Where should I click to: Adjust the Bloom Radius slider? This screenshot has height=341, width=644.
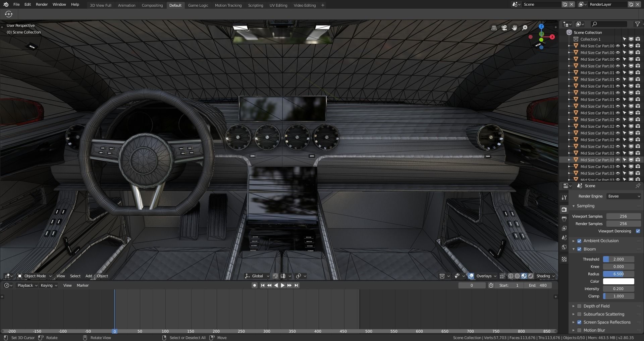619,274
